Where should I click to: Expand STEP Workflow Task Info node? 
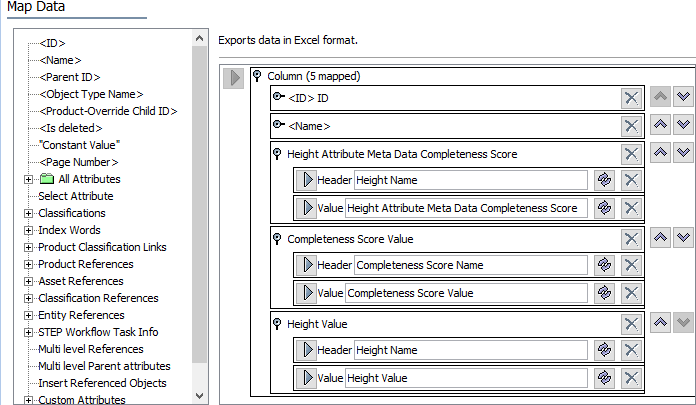pos(28,333)
